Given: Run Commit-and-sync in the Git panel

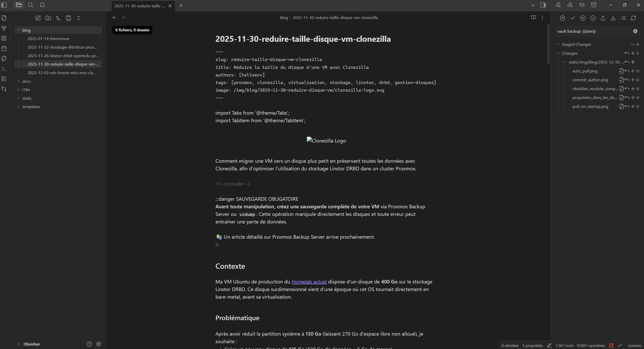Looking at the screenshot, I should coord(562,18).
